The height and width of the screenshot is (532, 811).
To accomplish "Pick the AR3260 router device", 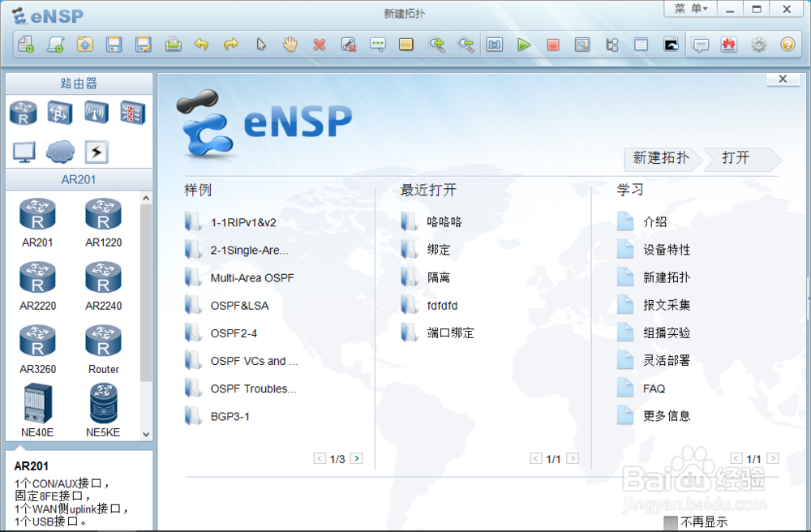I will click(37, 350).
